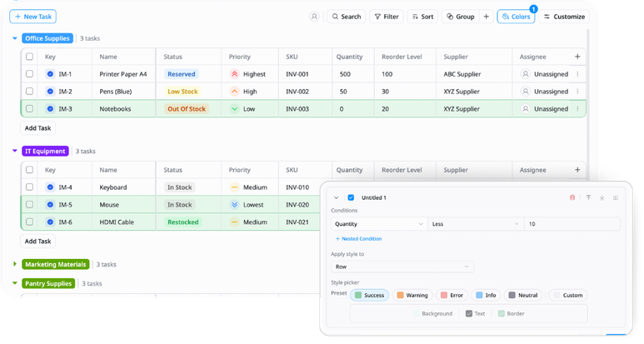Click the IM-3 task type icon
This screenshot has width=644, height=344.
click(50, 109)
